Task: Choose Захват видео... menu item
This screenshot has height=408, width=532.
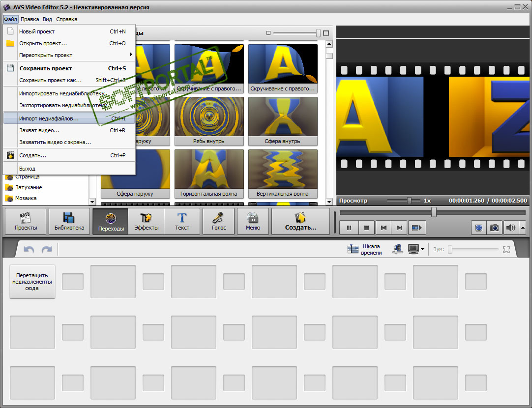Action: [x=69, y=130]
